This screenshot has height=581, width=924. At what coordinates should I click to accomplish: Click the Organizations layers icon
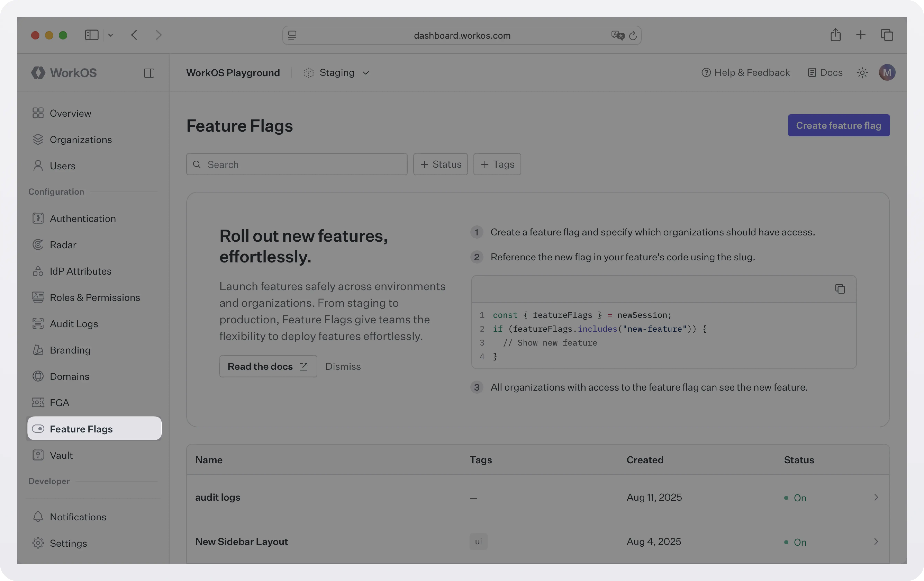point(38,139)
